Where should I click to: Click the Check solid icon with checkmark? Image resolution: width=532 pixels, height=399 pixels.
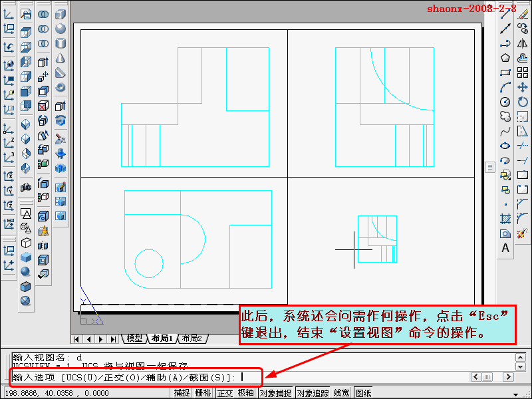point(43,274)
